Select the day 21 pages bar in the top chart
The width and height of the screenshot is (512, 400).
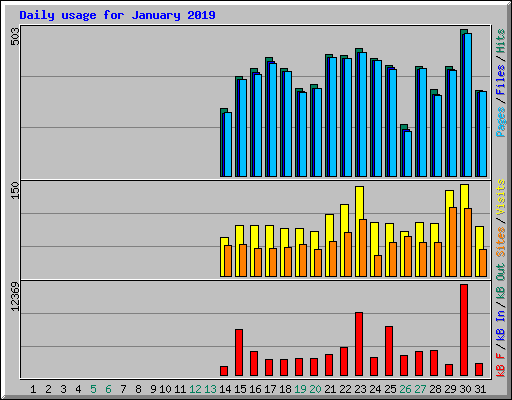pos(333,117)
